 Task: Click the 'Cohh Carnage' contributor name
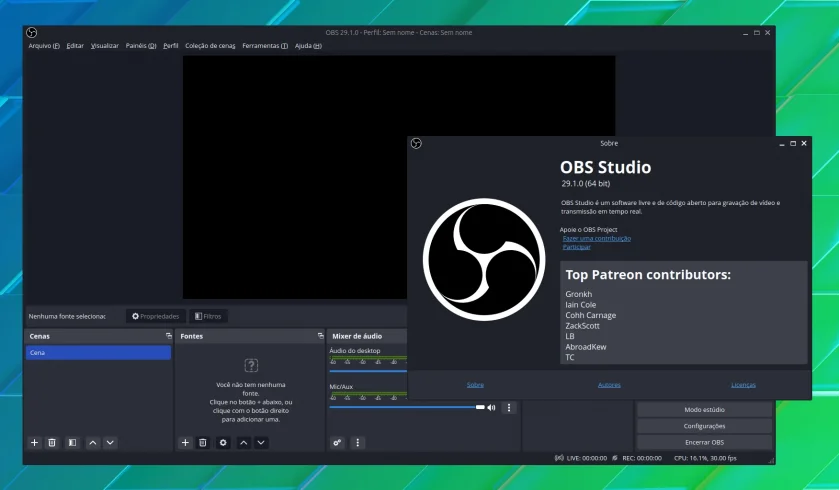tap(590, 315)
